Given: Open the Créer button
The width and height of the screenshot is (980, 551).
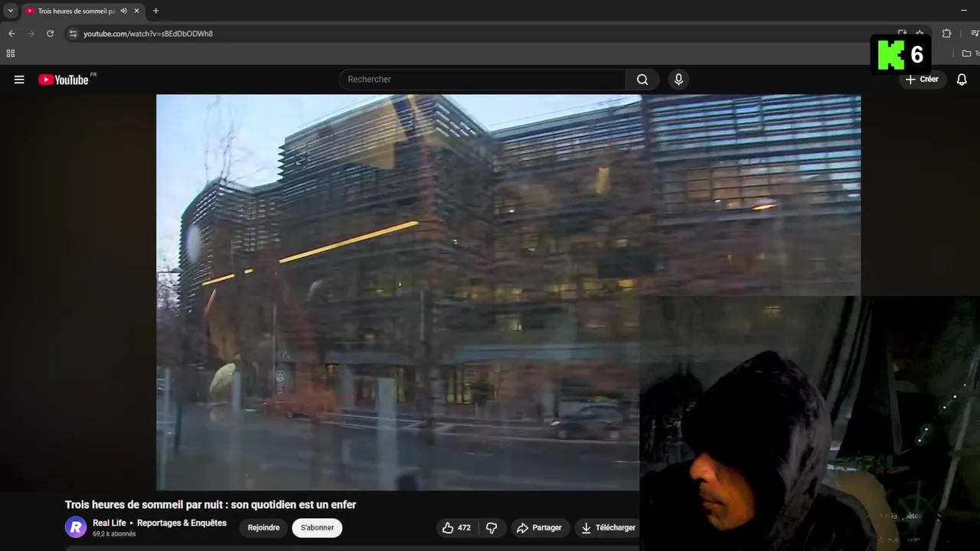Looking at the screenshot, I should (x=922, y=80).
